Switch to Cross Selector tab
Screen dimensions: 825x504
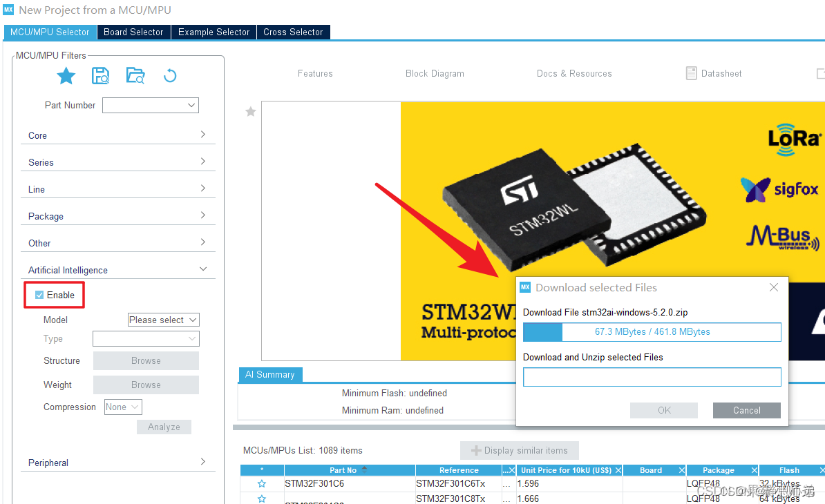coord(293,32)
